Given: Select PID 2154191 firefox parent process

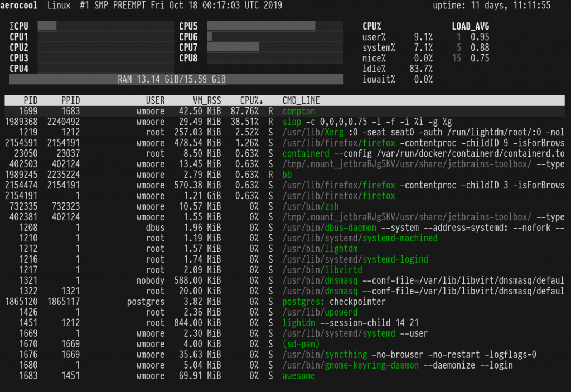Looking at the screenshot, I should click(284, 196).
